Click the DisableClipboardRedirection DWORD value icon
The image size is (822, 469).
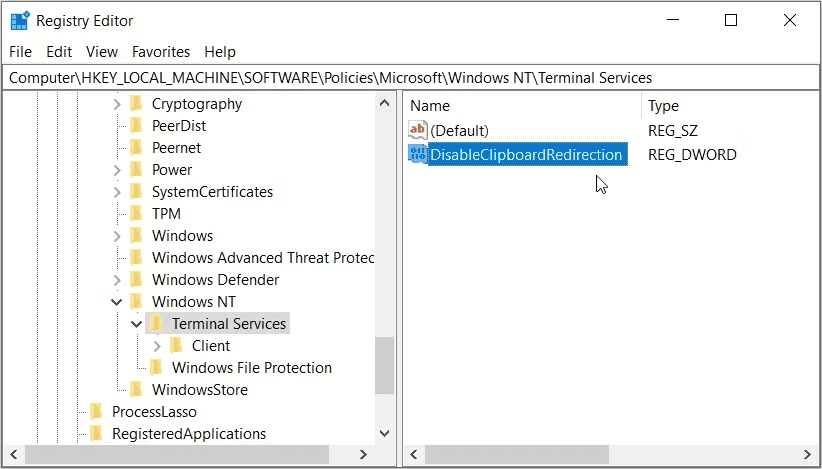(418, 155)
